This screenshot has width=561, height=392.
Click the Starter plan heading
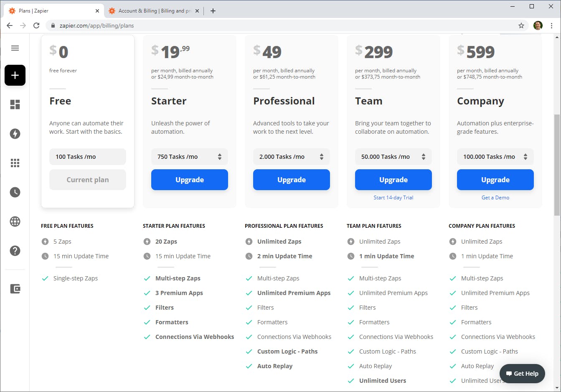coord(169,101)
